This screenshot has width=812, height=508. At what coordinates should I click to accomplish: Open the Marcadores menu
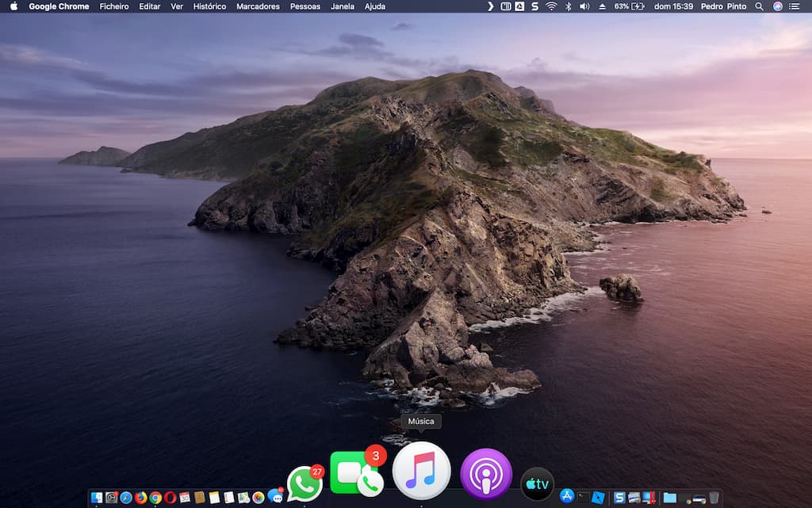click(256, 6)
